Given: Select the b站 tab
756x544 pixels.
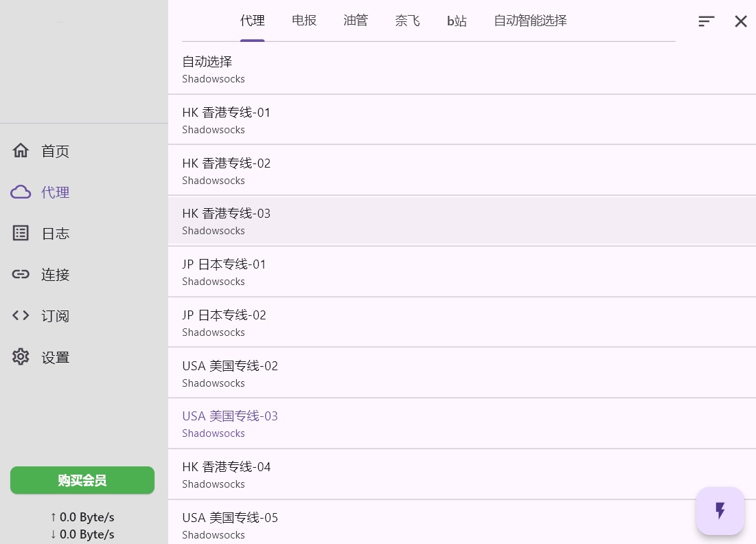Looking at the screenshot, I should click(x=457, y=21).
